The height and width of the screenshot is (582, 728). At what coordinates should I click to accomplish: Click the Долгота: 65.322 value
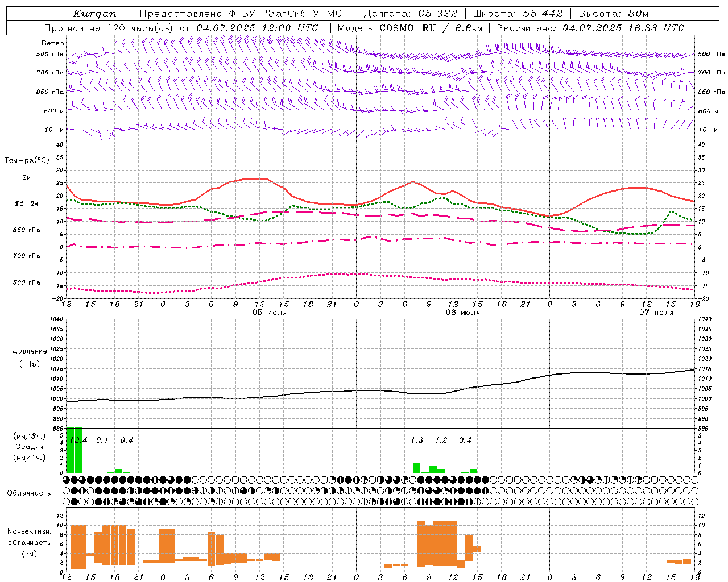pos(411,14)
